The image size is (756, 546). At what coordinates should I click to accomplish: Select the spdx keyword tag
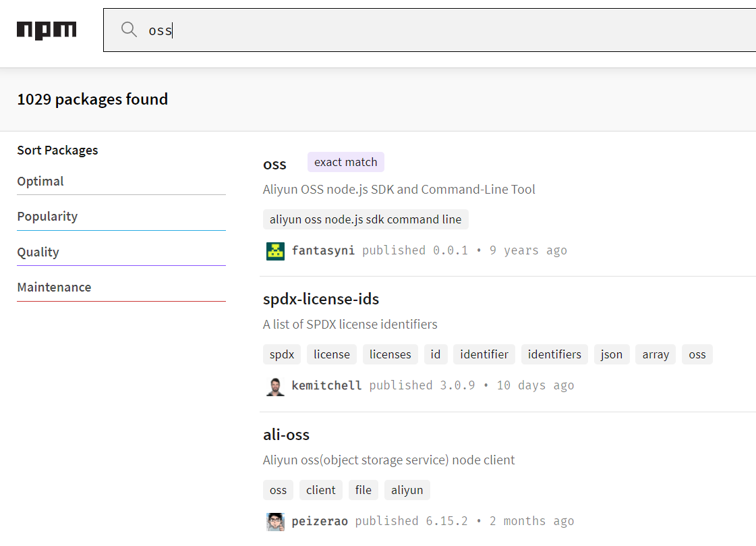point(282,354)
